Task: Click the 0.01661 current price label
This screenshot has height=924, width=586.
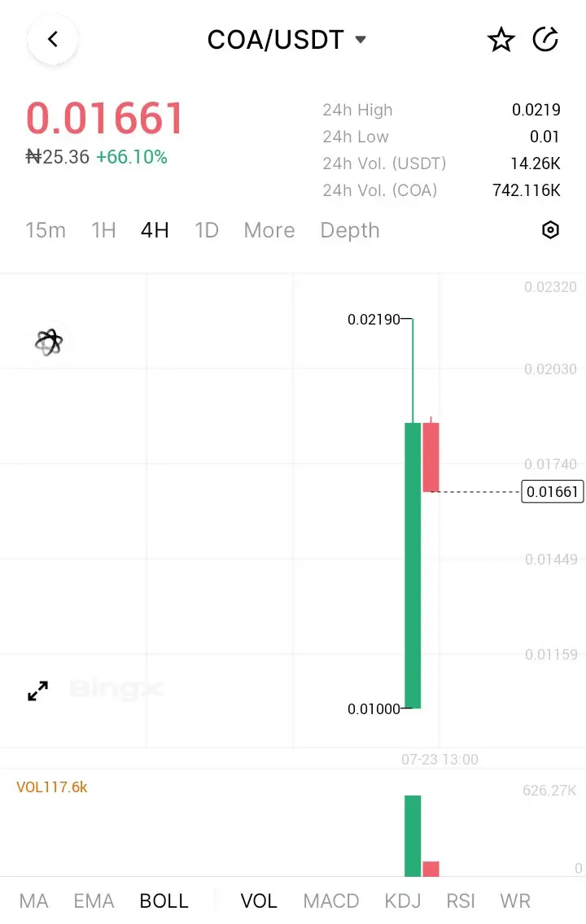Action: click(553, 491)
